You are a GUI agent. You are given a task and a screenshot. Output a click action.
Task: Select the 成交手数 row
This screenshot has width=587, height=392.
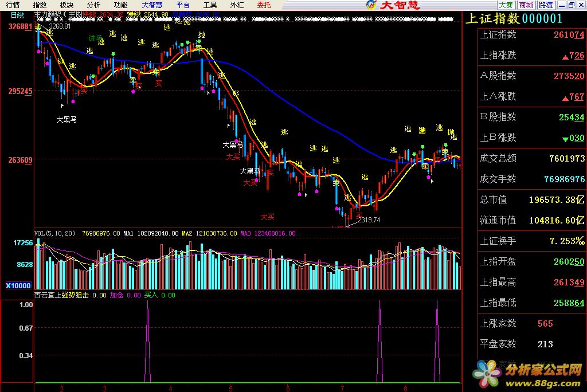531,179
